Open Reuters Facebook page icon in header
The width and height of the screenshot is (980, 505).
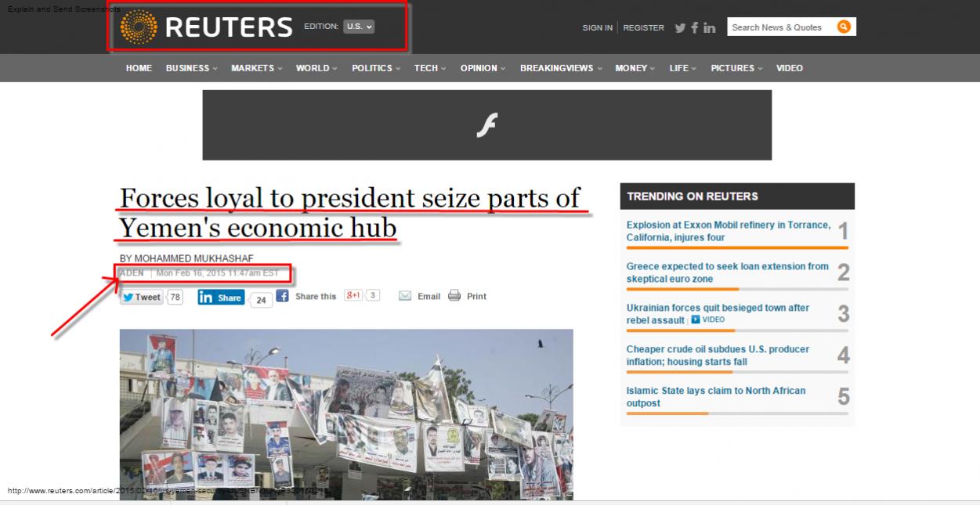click(x=694, y=27)
